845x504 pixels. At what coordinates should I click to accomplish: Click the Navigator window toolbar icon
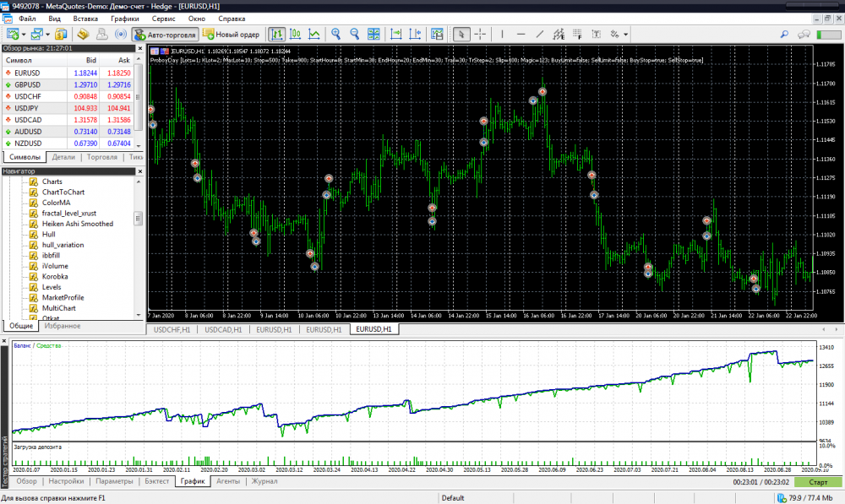(101, 35)
